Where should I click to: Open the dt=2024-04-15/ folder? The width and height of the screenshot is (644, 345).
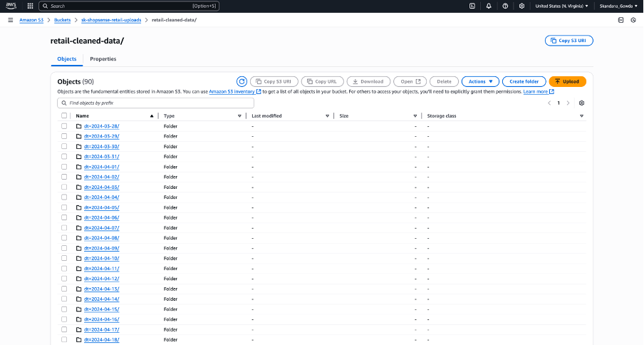tap(101, 309)
